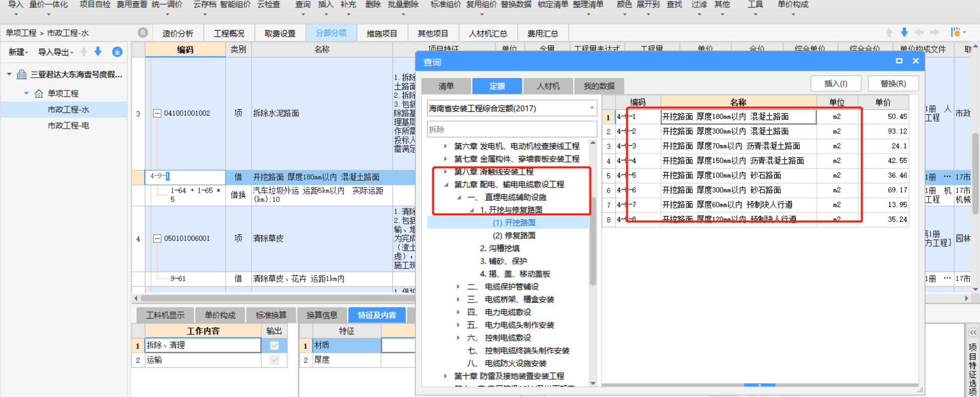Collapse the 项目特征选项 side panel arrows
980x397 pixels.
973,333
